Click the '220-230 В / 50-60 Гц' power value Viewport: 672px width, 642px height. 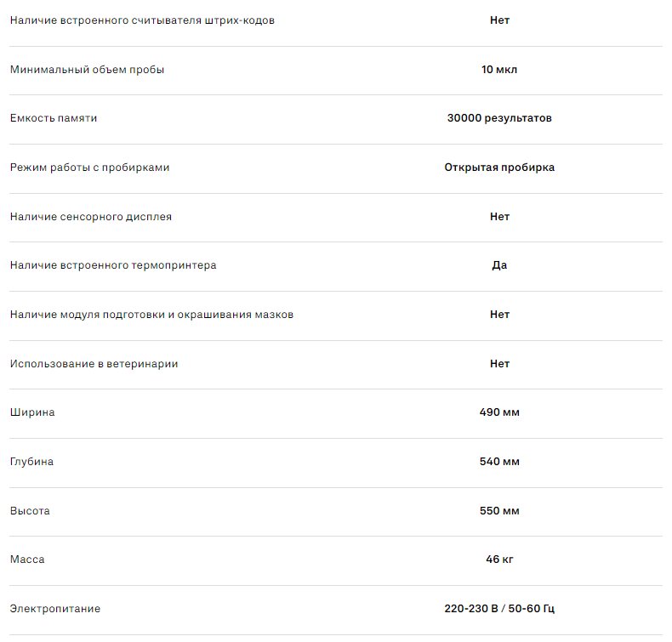tap(499, 609)
